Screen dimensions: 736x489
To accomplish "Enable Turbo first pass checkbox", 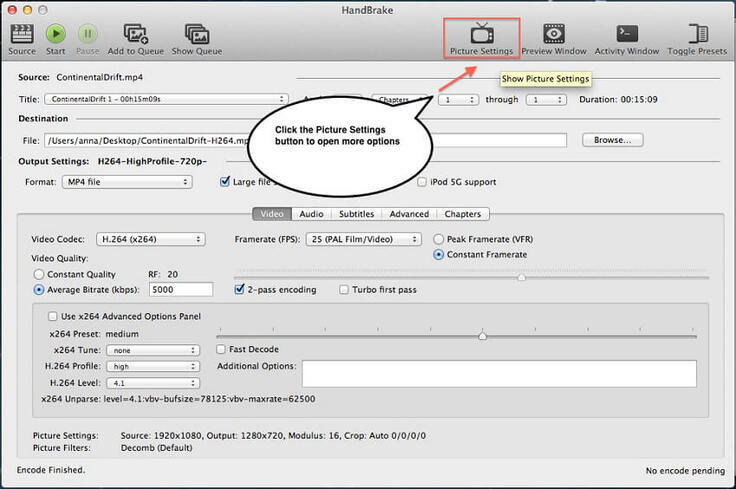I will [344, 290].
